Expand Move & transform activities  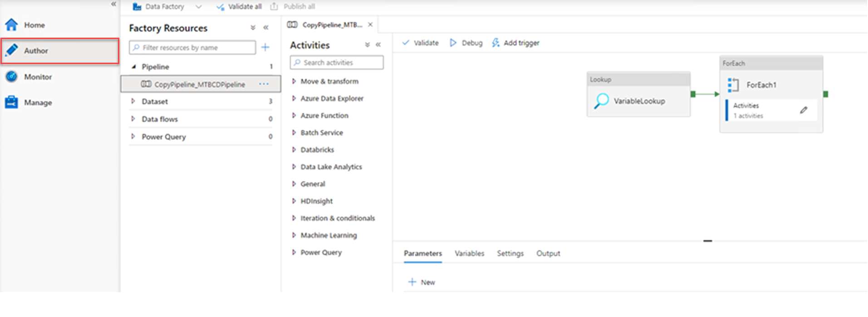click(x=294, y=81)
